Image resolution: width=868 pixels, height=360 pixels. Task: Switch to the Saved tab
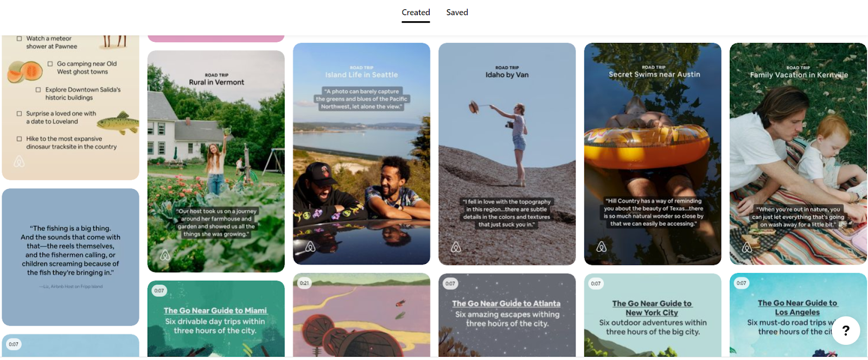tap(457, 12)
